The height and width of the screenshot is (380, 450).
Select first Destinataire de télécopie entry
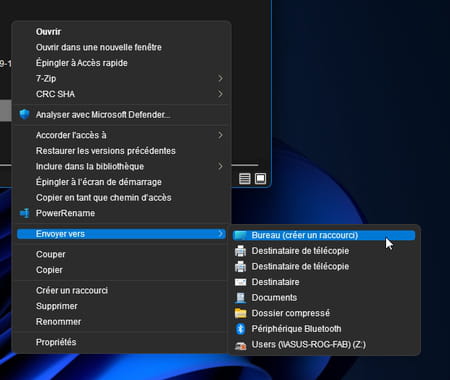click(324, 251)
